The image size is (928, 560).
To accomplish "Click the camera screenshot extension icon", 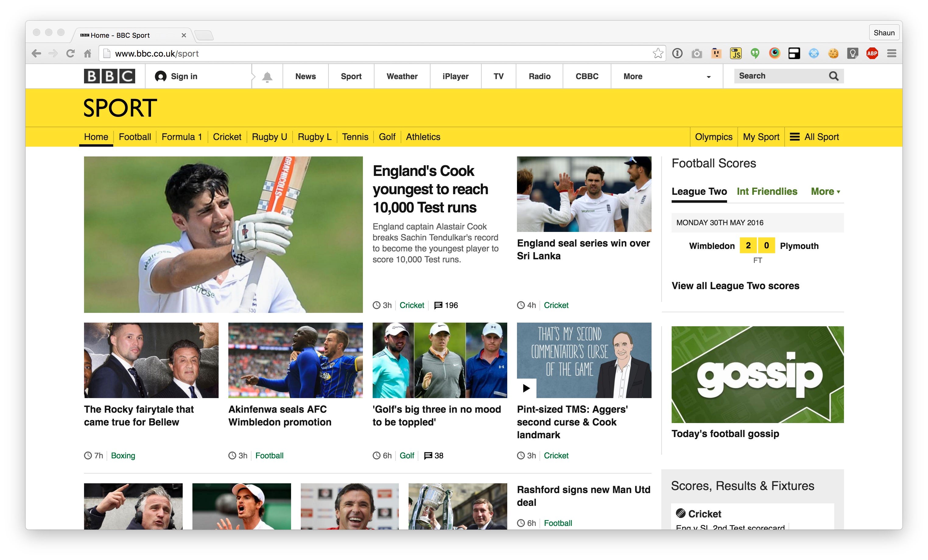I will pyautogui.click(x=697, y=54).
